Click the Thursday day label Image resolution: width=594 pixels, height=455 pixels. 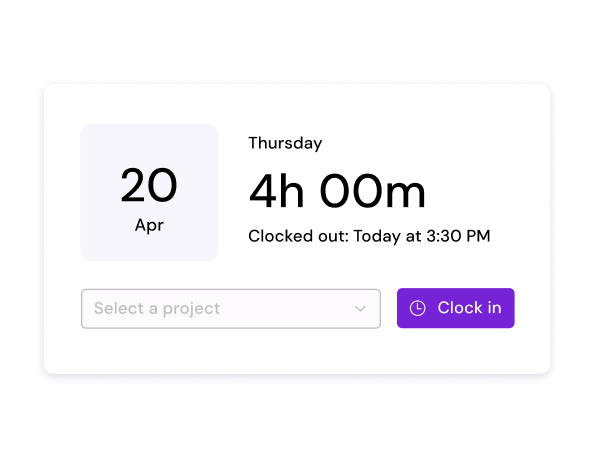[x=285, y=143]
